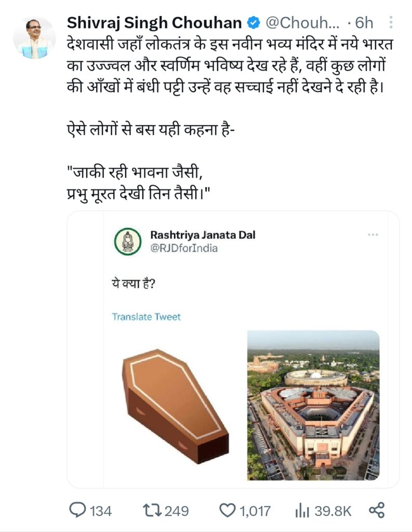Click the quoted tweet text "ये क्या है?"
The width and height of the screenshot is (412, 532).
point(134,285)
